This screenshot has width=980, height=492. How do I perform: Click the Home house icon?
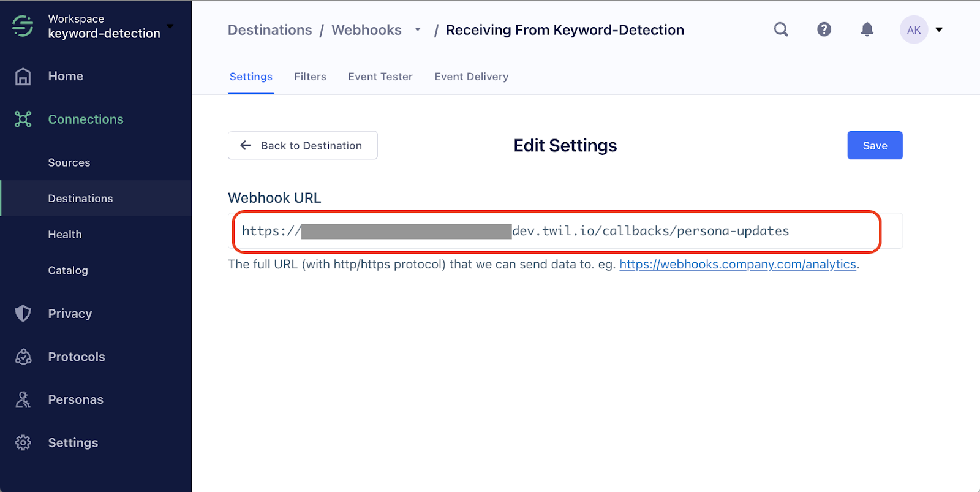pos(23,76)
